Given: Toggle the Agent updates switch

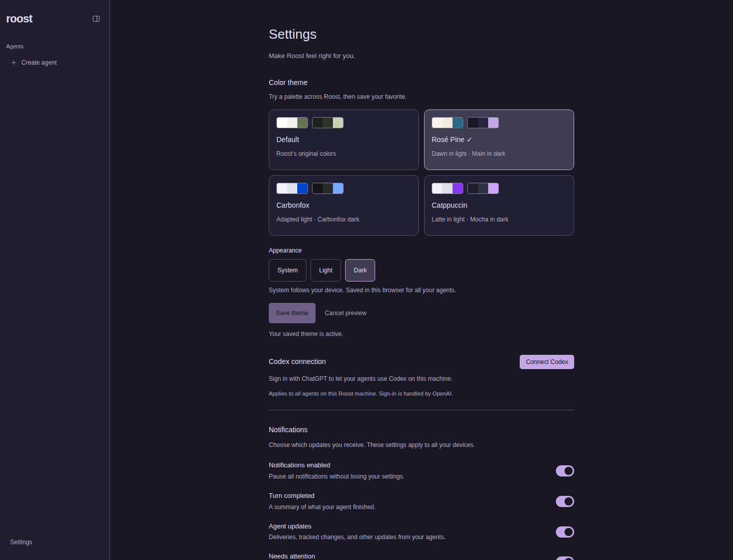Looking at the screenshot, I should coord(565,532).
